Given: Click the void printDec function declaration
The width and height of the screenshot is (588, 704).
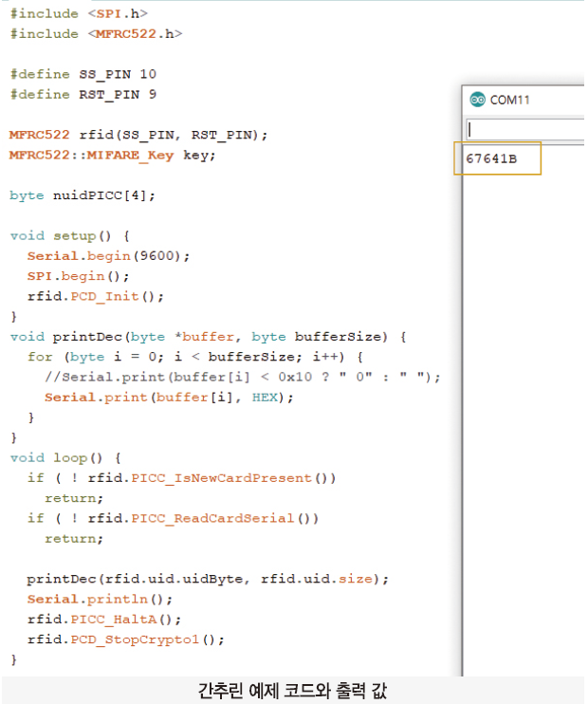Looking at the screenshot, I should tap(208, 337).
